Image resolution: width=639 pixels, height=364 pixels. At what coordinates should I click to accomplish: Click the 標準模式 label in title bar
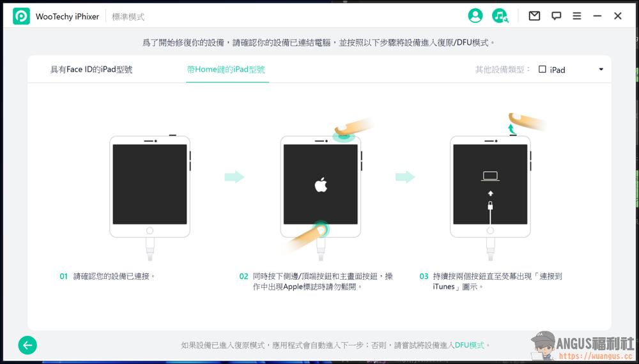tap(128, 17)
